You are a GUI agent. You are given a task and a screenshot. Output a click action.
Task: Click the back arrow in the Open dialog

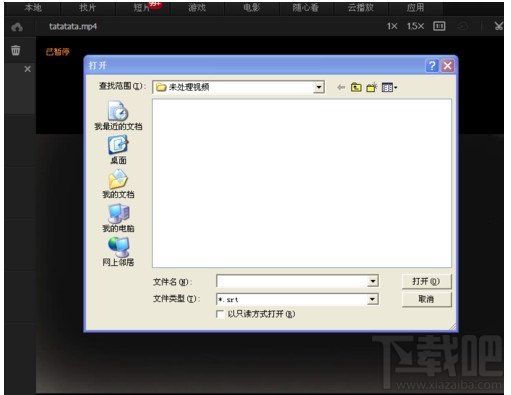[x=341, y=87]
